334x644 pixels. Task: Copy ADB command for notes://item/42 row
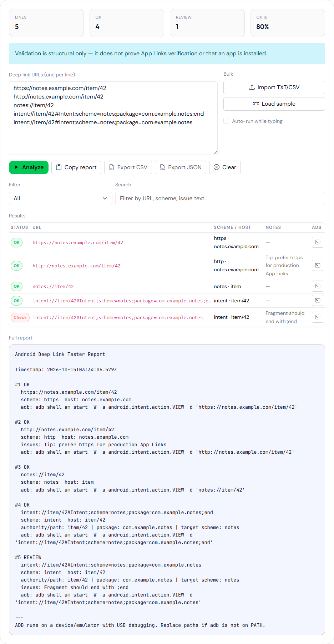(317, 286)
